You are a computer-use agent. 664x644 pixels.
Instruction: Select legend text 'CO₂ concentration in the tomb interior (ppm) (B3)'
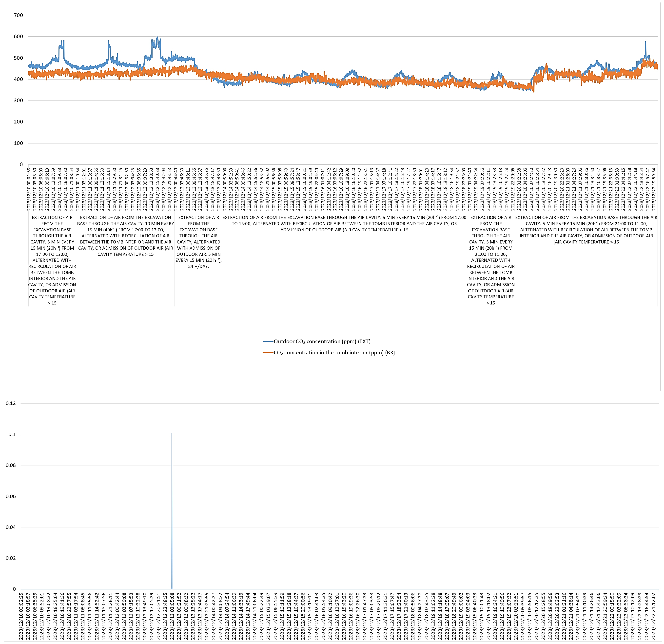pyautogui.click(x=334, y=353)
